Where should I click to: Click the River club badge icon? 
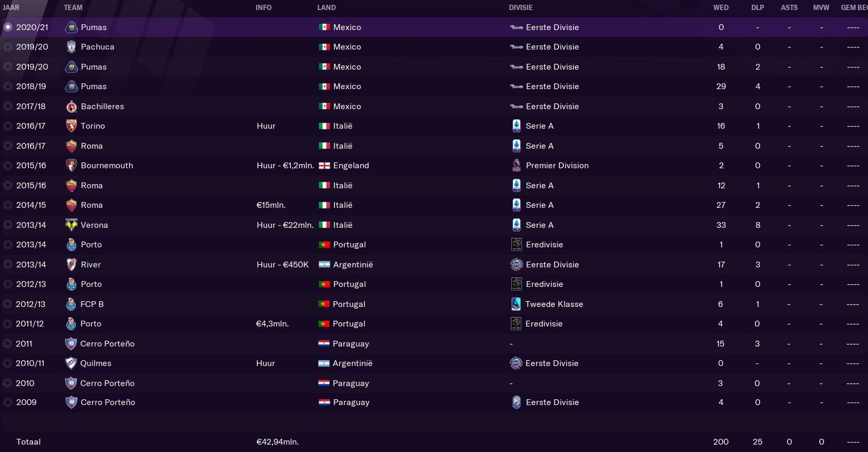(x=71, y=264)
